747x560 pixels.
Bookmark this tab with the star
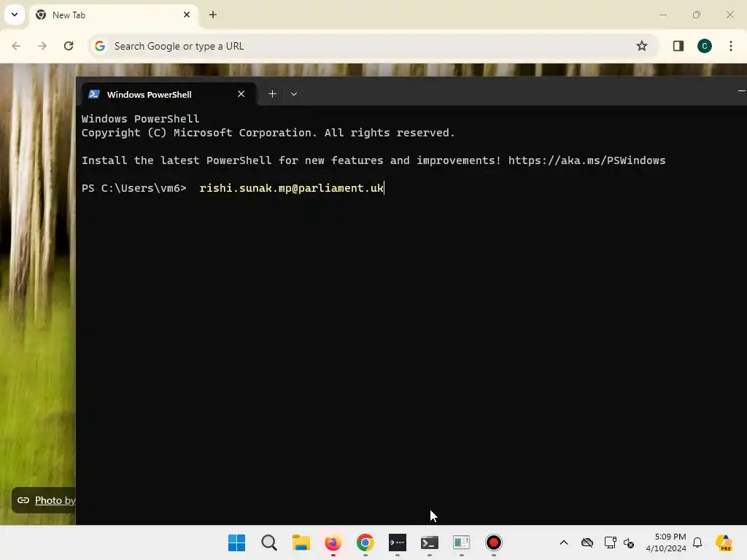click(x=642, y=46)
